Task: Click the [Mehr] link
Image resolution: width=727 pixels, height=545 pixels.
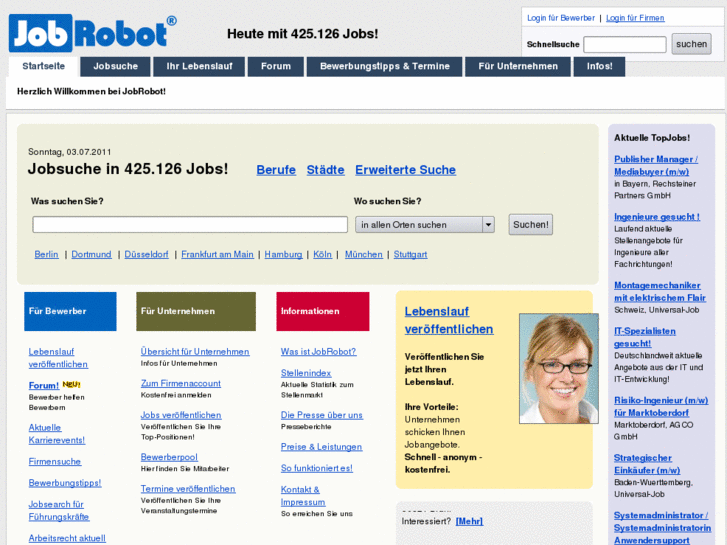Action: 469,521
